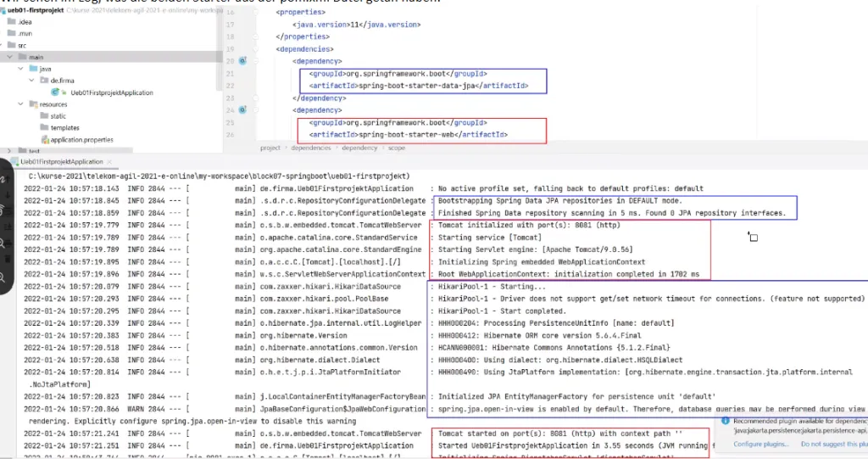868x459 pixels.
Task: Click the info icon in plugin notification
Action: pyautogui.click(x=726, y=421)
